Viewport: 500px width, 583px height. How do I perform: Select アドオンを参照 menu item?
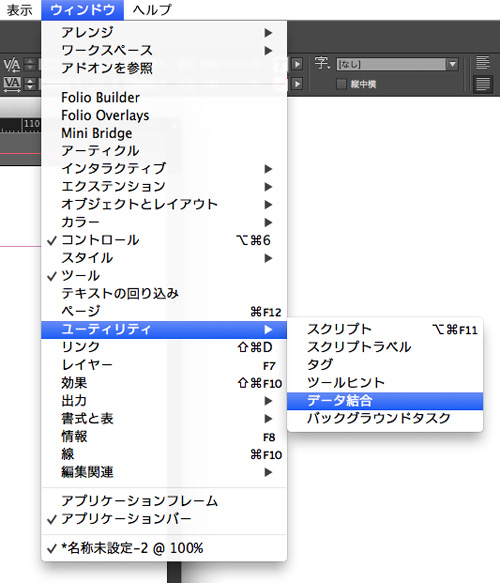click(164, 68)
